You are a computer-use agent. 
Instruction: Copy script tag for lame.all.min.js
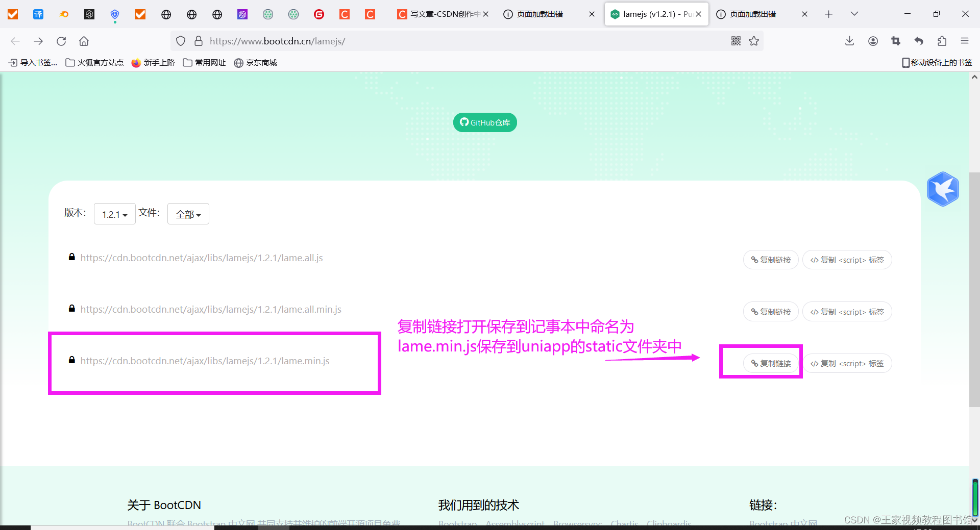(847, 312)
